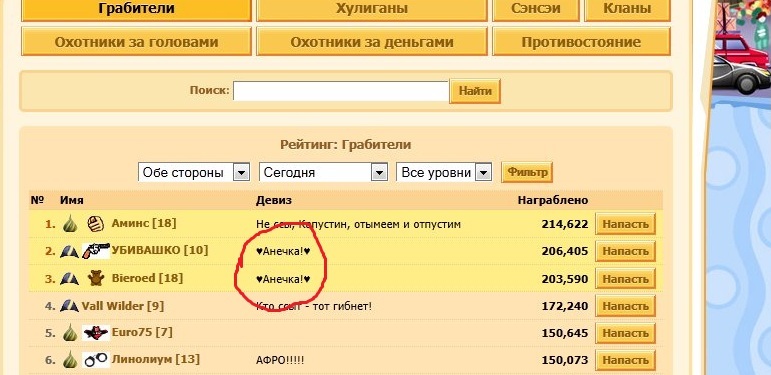This screenshot has width=771, height=375.
Task: Open the Обе стороны dropdown
Action: 193,173
